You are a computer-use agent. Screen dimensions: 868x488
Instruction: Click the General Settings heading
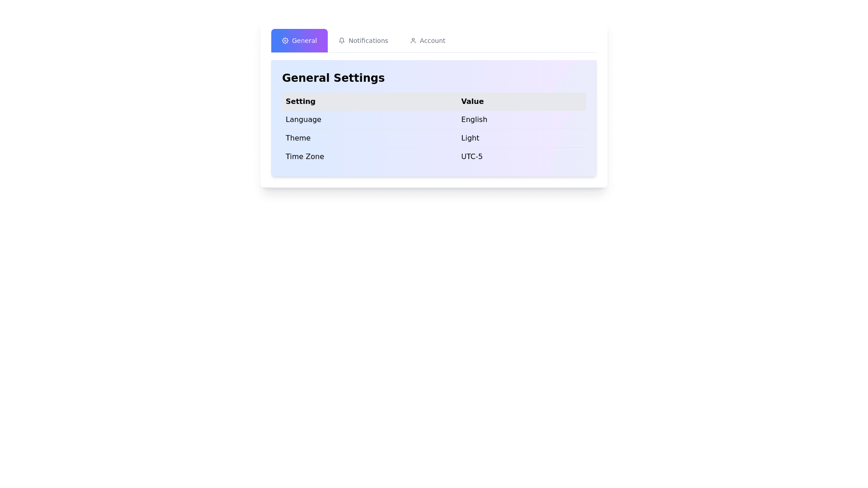tap(333, 78)
